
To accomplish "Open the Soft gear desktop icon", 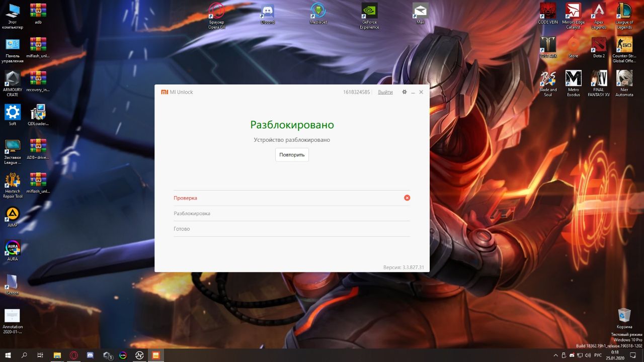I will [x=13, y=115].
